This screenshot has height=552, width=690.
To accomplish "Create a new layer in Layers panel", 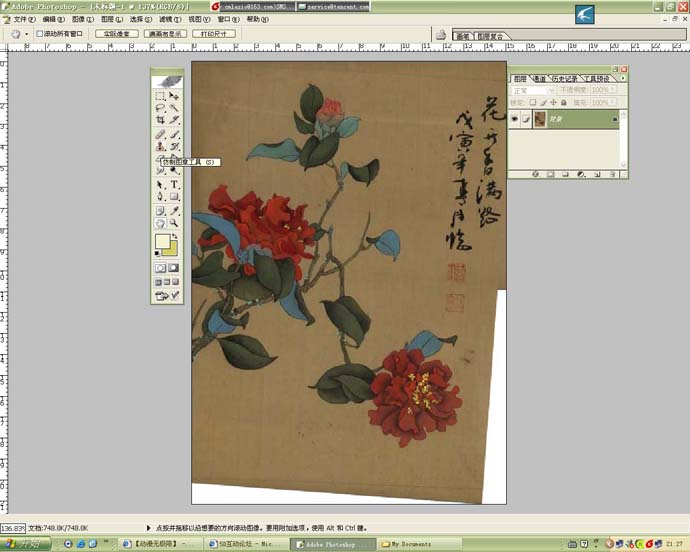I will (597, 174).
